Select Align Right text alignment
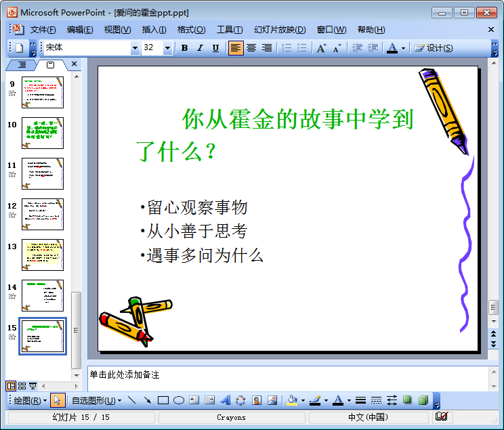Viewport: 504px width, 430px height. (x=267, y=48)
